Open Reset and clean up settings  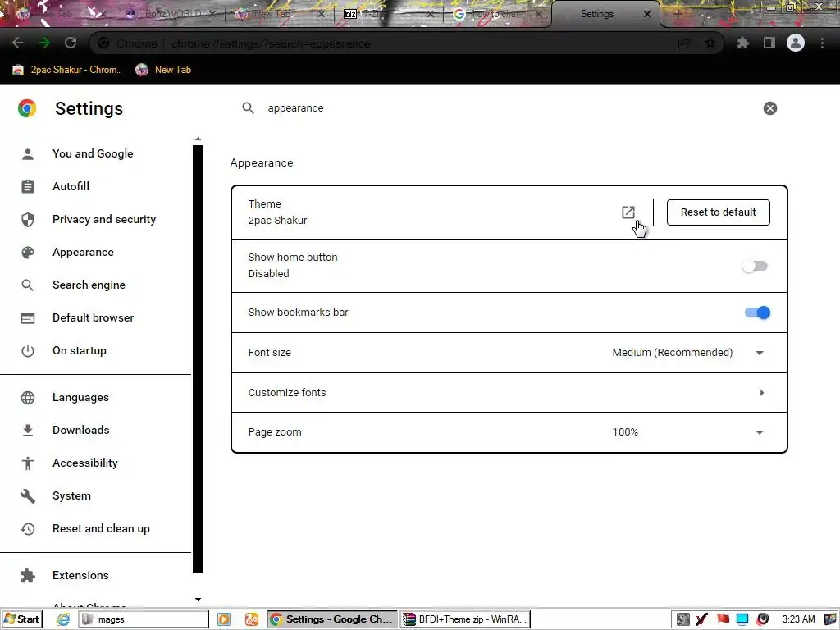click(101, 529)
